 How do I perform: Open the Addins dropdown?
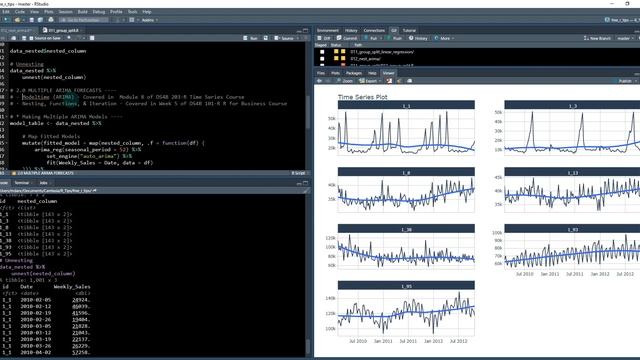pos(149,20)
